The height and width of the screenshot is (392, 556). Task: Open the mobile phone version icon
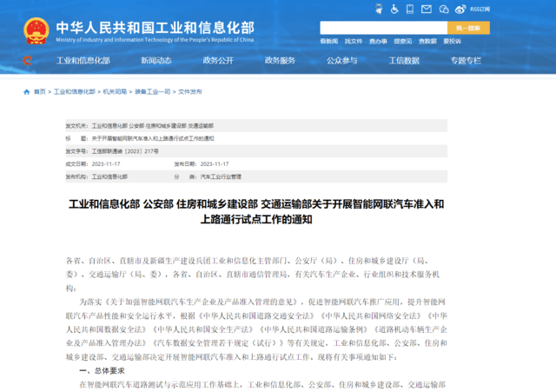click(410, 9)
